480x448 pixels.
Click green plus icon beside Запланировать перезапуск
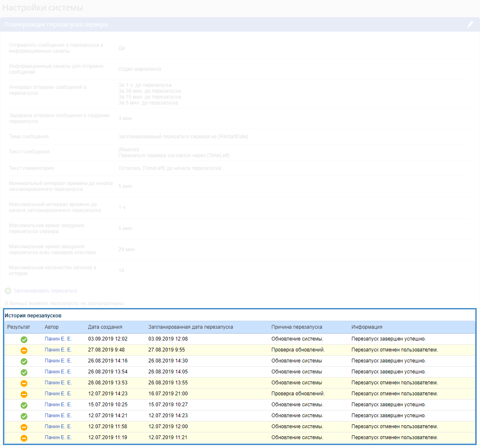point(8,291)
